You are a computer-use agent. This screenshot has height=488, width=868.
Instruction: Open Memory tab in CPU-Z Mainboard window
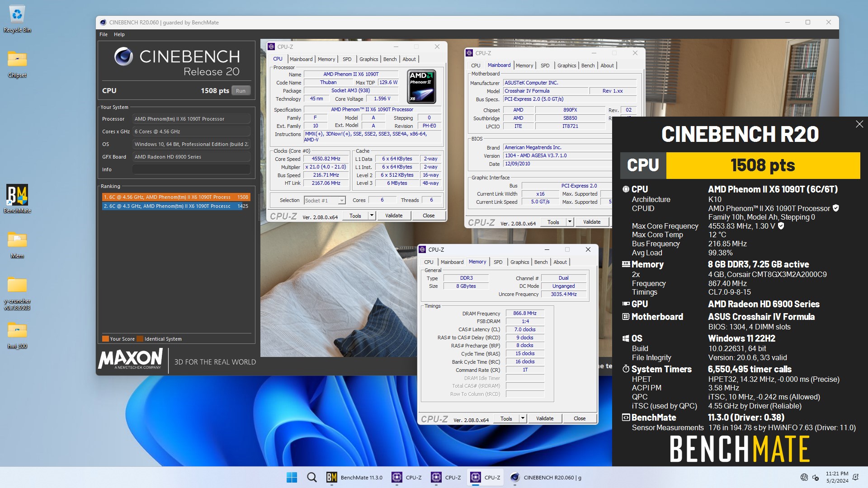[x=524, y=66]
